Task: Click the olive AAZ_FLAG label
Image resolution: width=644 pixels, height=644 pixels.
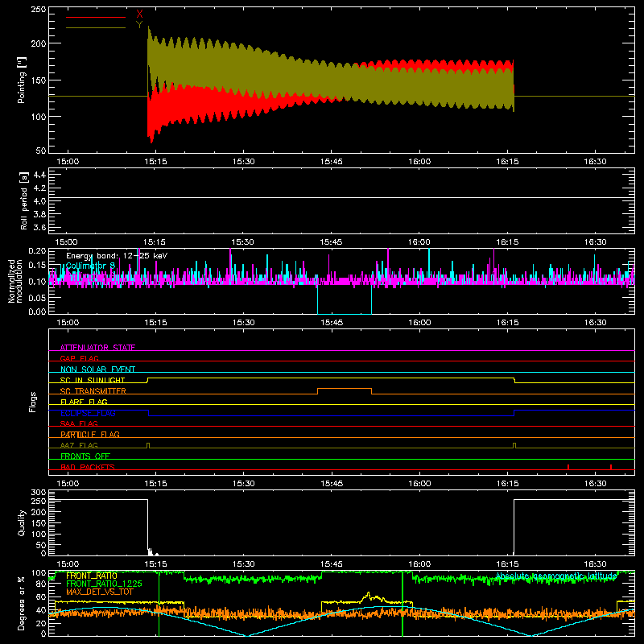Action: pos(79,445)
